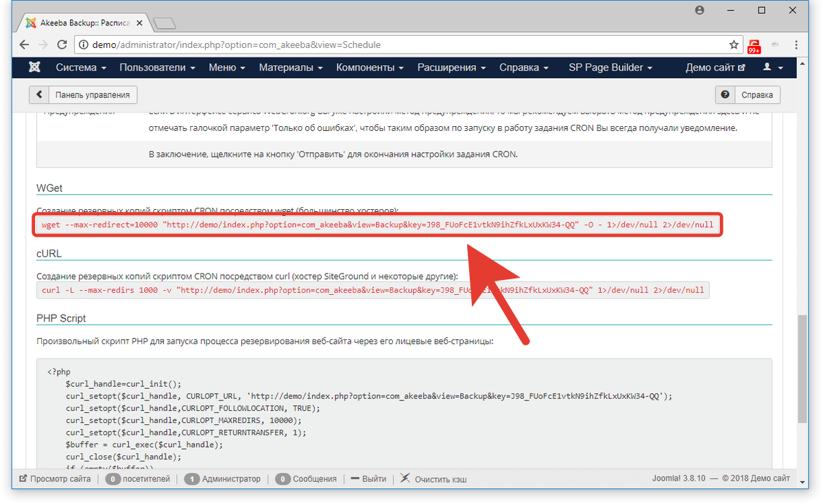
Task: Go back using browser back arrow
Action: click(x=25, y=45)
